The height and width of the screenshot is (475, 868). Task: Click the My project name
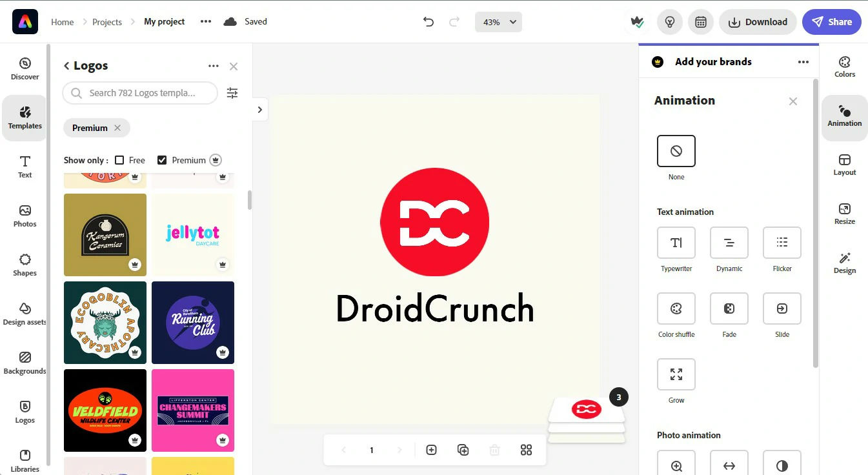pyautogui.click(x=165, y=21)
